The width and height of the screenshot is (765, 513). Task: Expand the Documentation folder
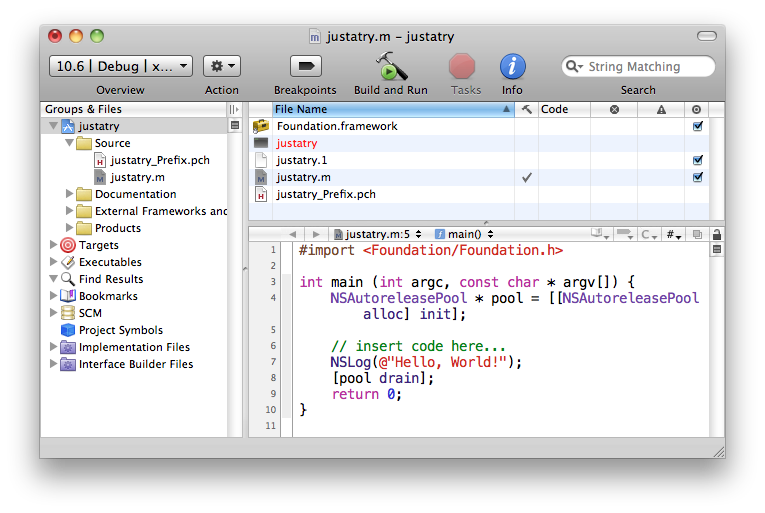click(69, 194)
